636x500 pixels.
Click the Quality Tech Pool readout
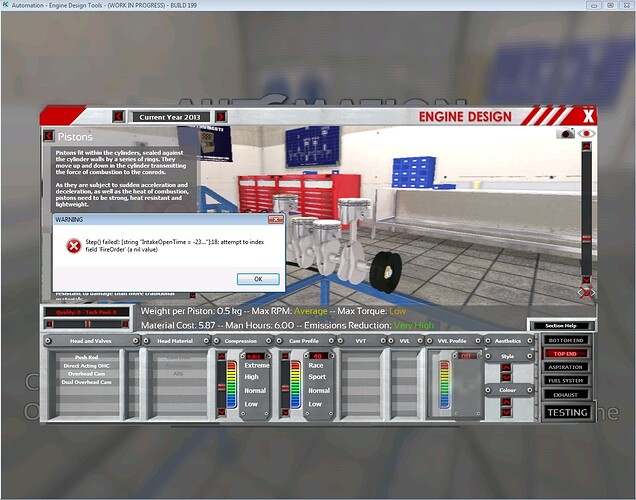tap(87, 312)
